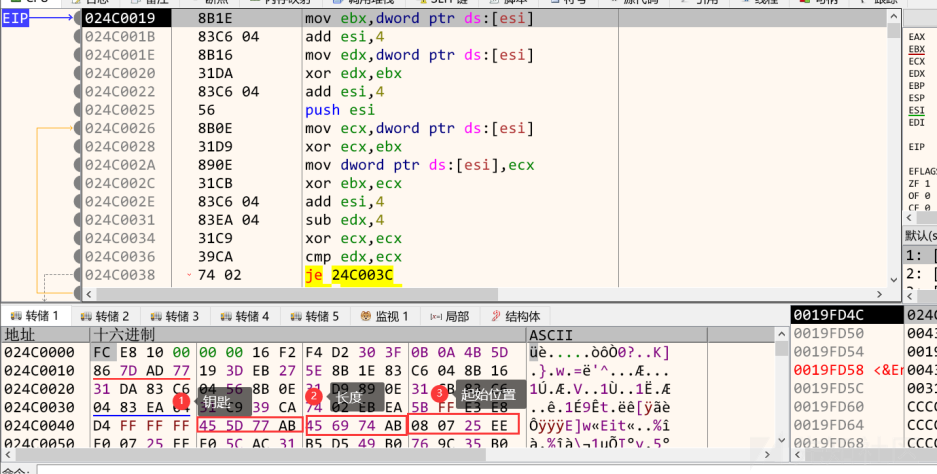Toggle breakpoint bullet at 024C002C
The image size is (937, 474).
77,184
